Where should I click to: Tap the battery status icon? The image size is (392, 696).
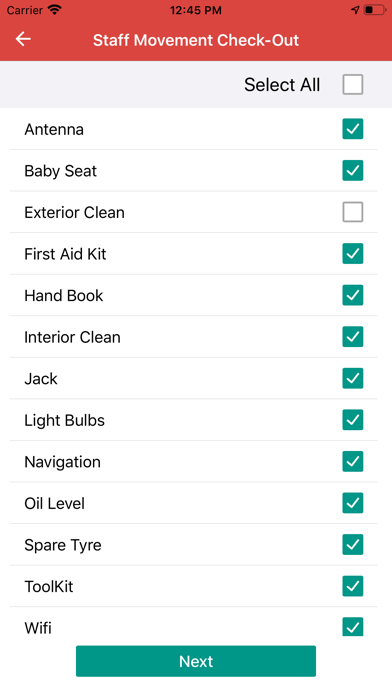(x=374, y=10)
